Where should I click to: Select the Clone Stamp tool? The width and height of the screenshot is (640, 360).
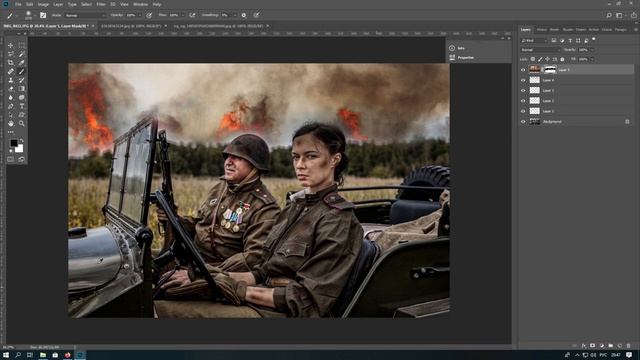(x=11, y=80)
